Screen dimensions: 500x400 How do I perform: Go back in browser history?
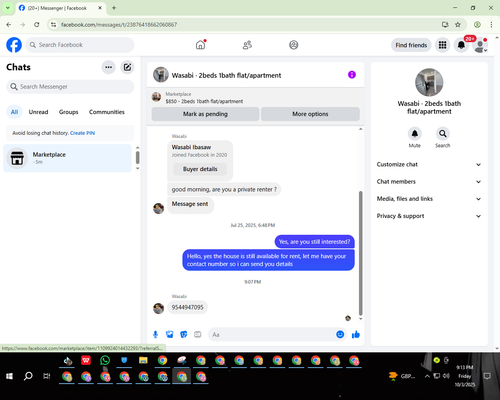[x=9, y=24]
